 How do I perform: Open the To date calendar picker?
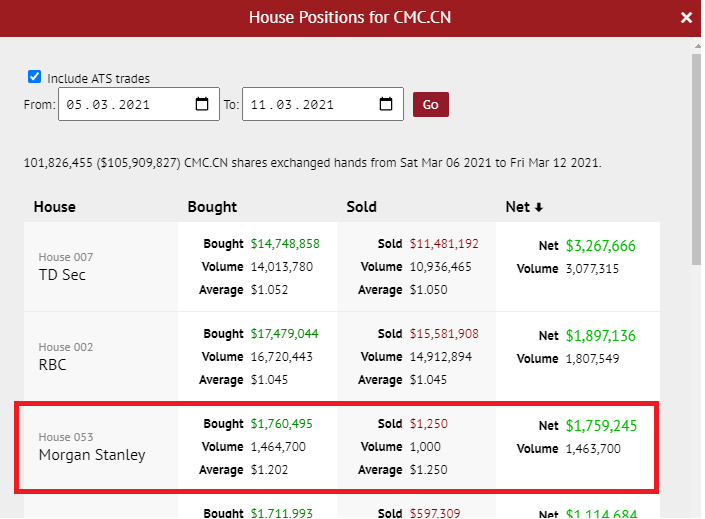click(386, 105)
